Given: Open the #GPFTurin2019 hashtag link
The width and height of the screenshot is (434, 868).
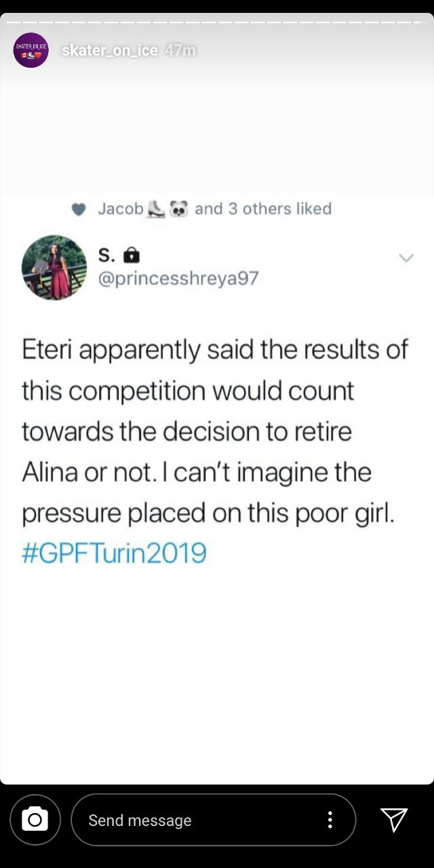Looking at the screenshot, I should pyautogui.click(x=114, y=553).
